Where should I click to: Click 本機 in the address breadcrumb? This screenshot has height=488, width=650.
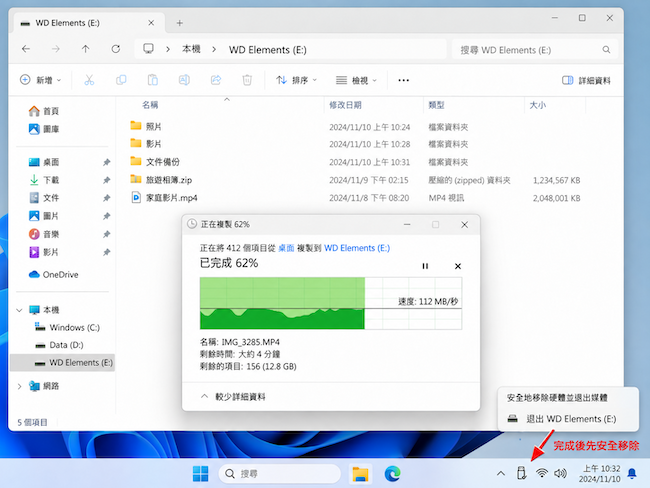click(191, 49)
